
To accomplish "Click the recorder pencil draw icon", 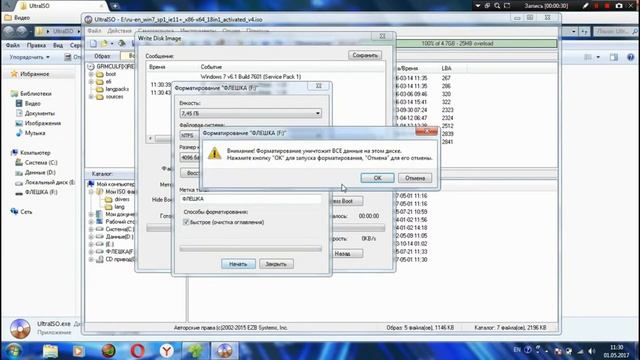I will (x=585, y=6).
